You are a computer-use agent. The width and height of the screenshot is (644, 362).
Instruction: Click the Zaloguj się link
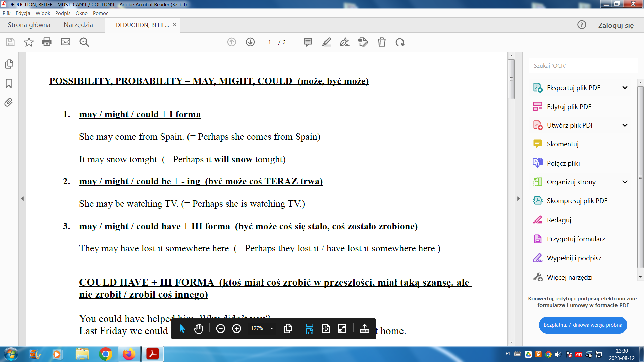coord(616,25)
